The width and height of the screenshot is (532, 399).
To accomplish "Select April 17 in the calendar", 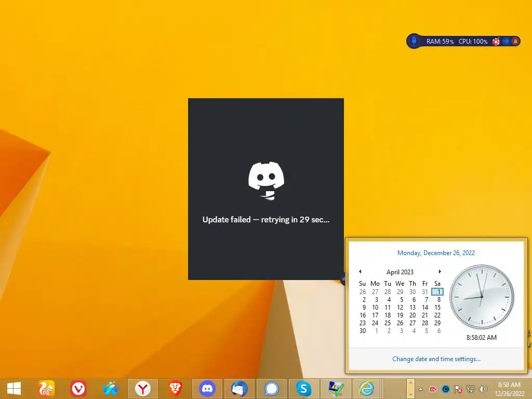I will [375, 315].
